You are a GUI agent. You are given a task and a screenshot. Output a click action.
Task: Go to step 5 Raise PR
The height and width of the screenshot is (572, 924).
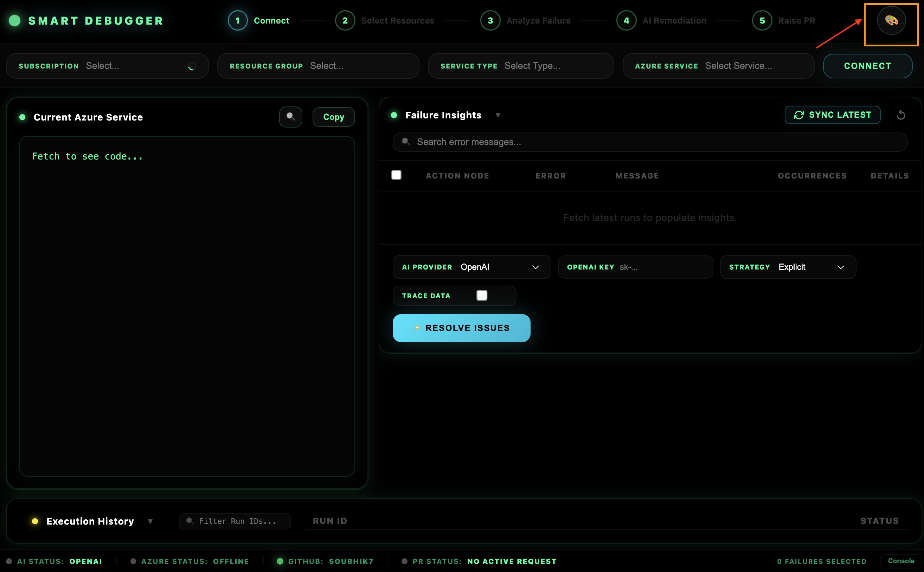pos(784,20)
